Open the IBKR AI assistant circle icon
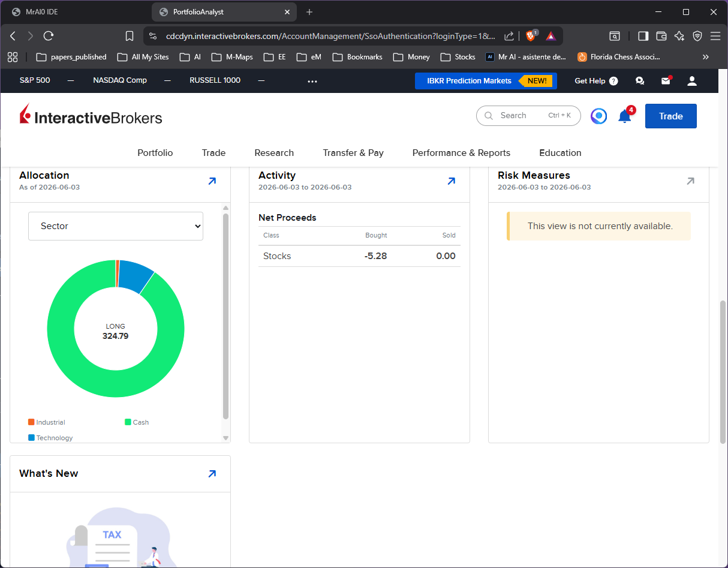728x568 pixels. 598,116
